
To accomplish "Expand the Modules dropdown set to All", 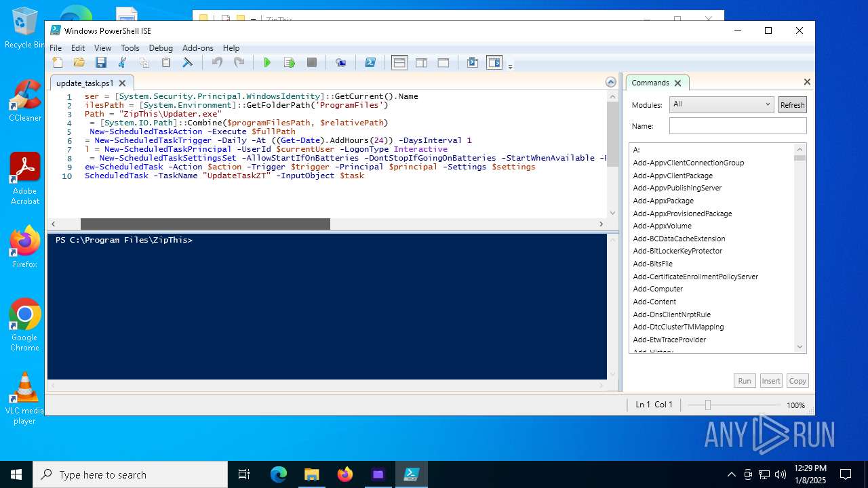I will (721, 104).
